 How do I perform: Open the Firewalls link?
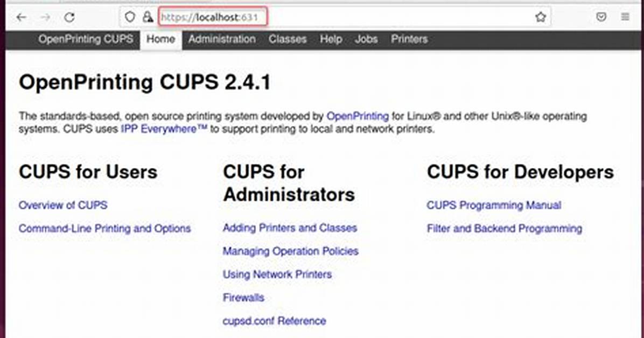(x=243, y=297)
